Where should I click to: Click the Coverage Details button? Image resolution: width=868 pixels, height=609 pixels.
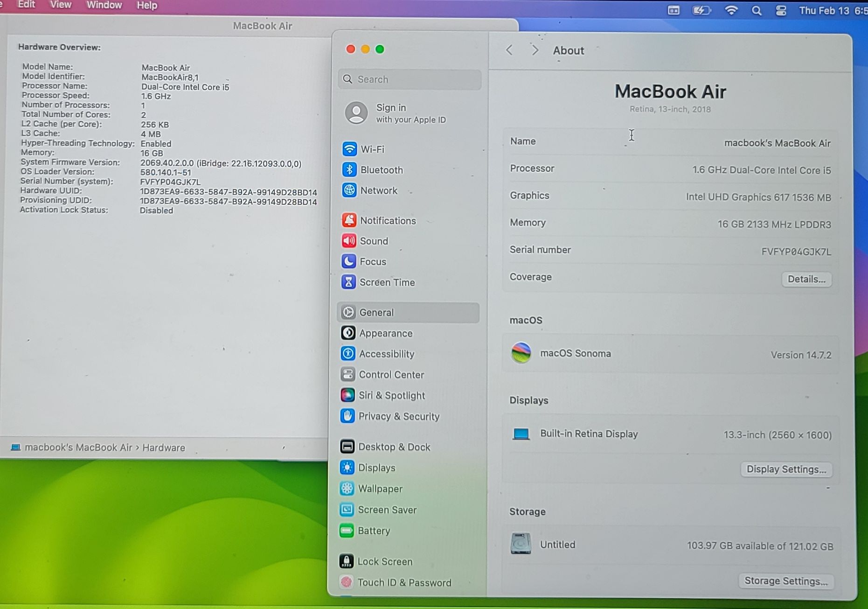tap(806, 279)
